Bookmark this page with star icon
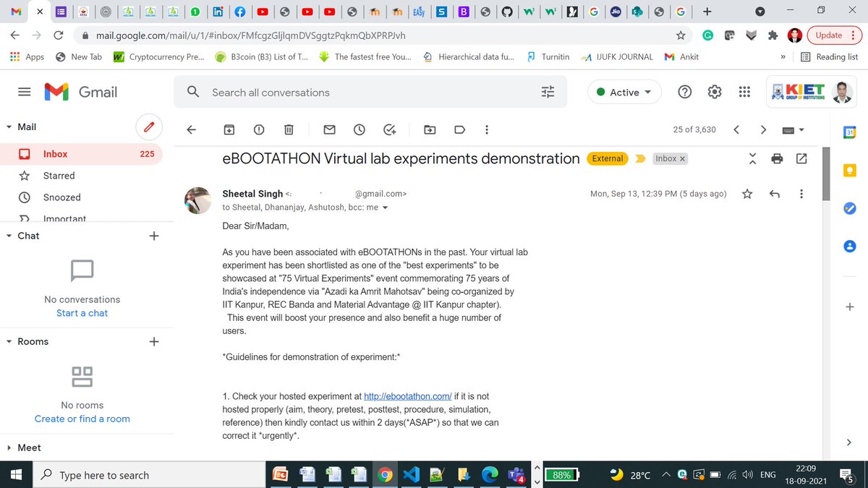 click(681, 35)
